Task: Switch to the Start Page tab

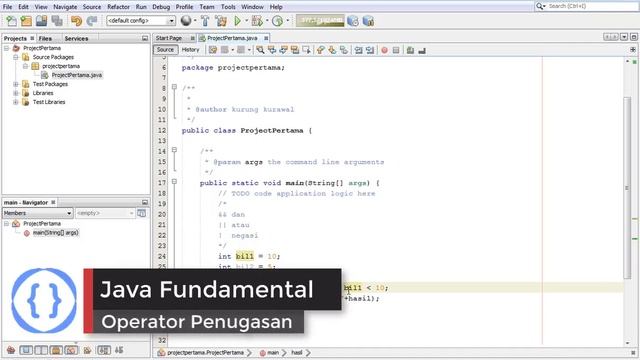Action: pyautogui.click(x=169, y=38)
